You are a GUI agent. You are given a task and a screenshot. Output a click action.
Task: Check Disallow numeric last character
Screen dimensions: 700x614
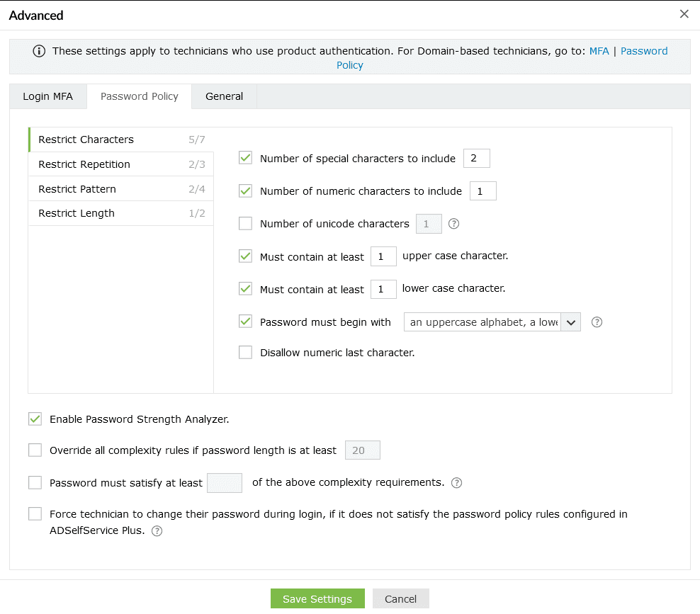click(246, 353)
